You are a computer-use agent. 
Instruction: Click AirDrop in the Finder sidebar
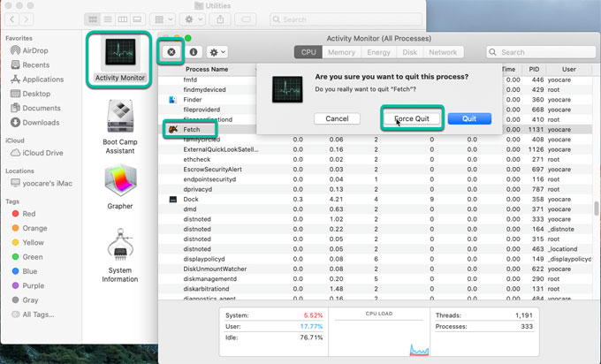(35, 51)
